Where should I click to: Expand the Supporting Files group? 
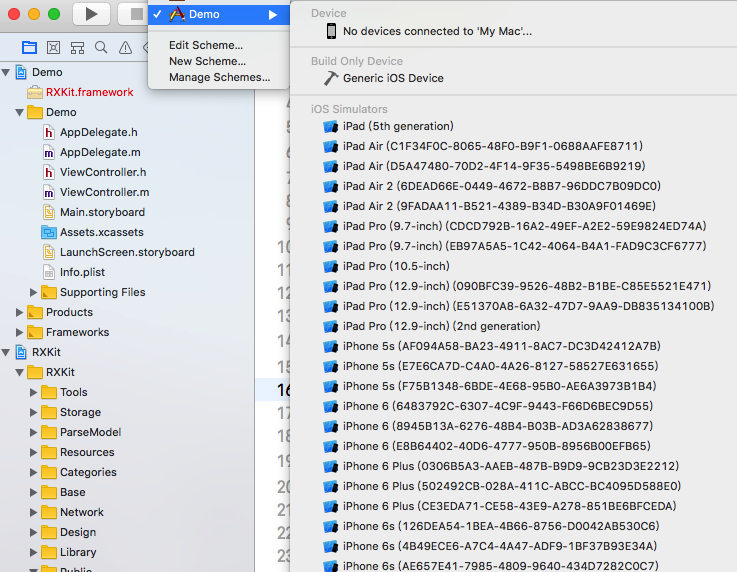click(33, 292)
